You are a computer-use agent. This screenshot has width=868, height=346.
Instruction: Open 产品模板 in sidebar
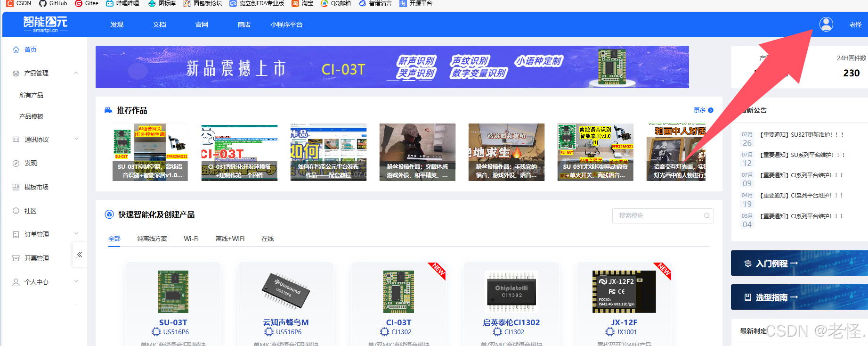(x=31, y=116)
